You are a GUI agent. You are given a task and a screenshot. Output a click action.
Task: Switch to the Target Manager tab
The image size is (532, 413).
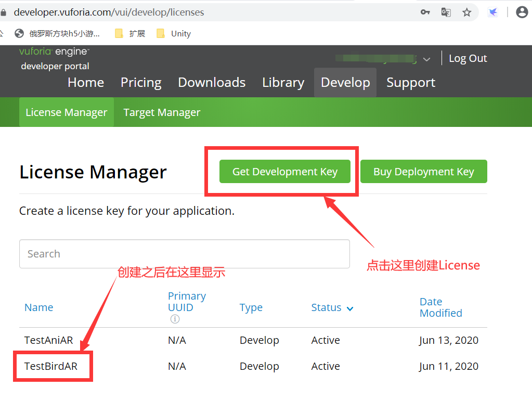pos(162,112)
